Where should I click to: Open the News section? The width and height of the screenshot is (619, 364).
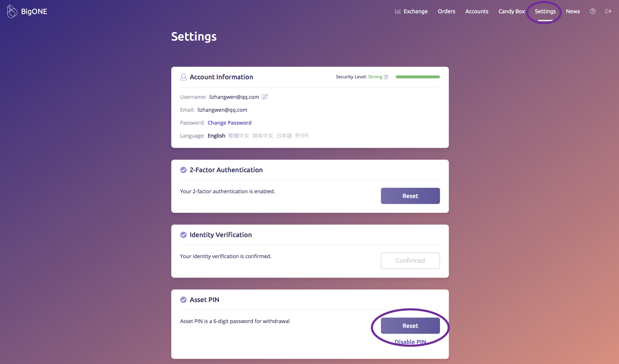[572, 11]
